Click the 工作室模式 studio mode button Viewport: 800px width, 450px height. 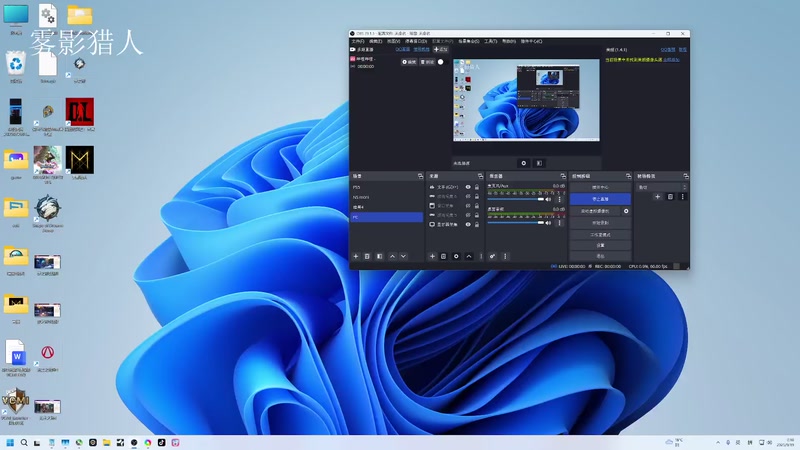tap(601, 235)
